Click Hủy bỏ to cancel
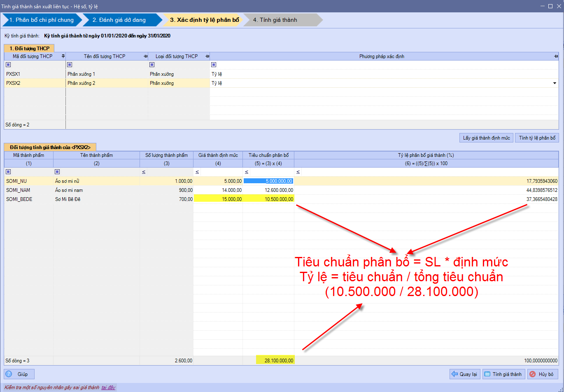Viewport: 564px width, 392px height. (x=543, y=374)
